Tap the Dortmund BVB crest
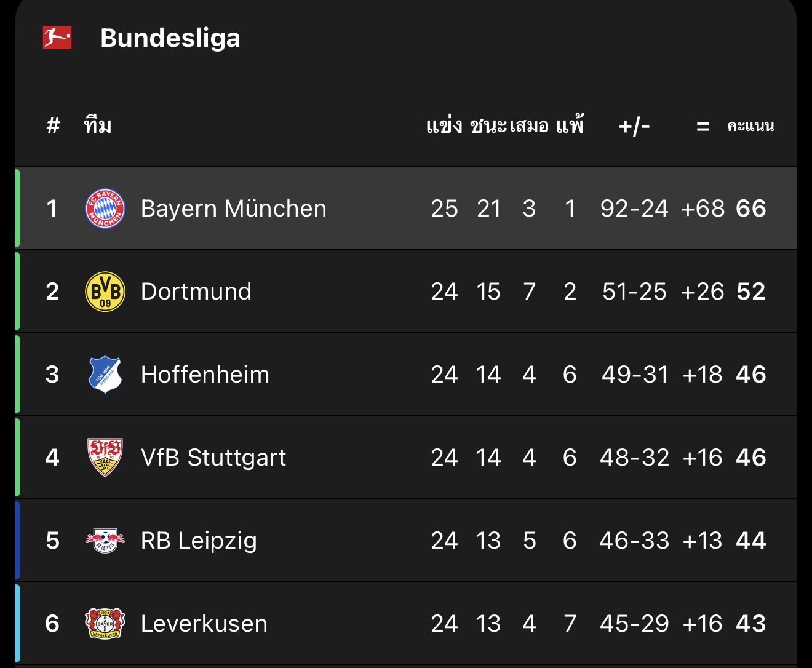The height and width of the screenshot is (668, 812). [x=105, y=292]
